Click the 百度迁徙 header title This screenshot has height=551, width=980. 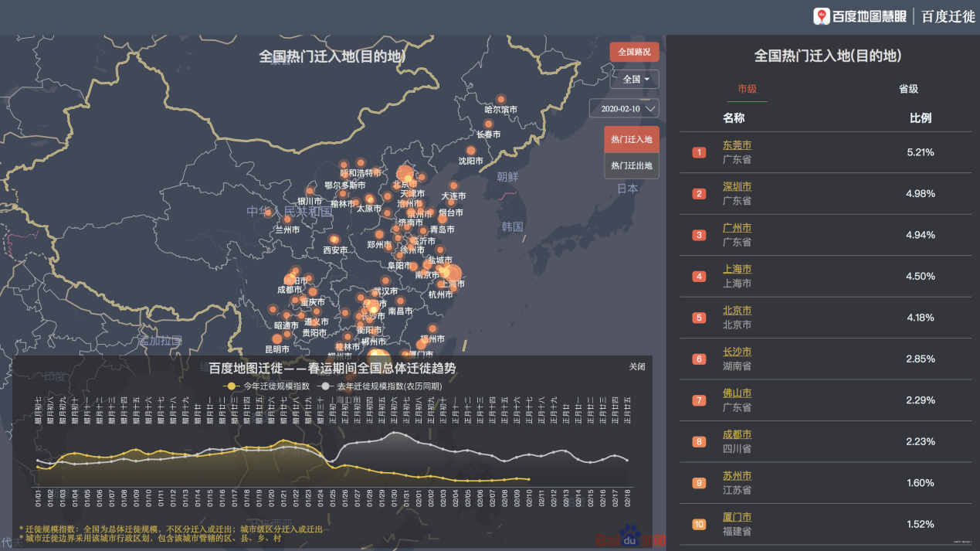point(948,16)
